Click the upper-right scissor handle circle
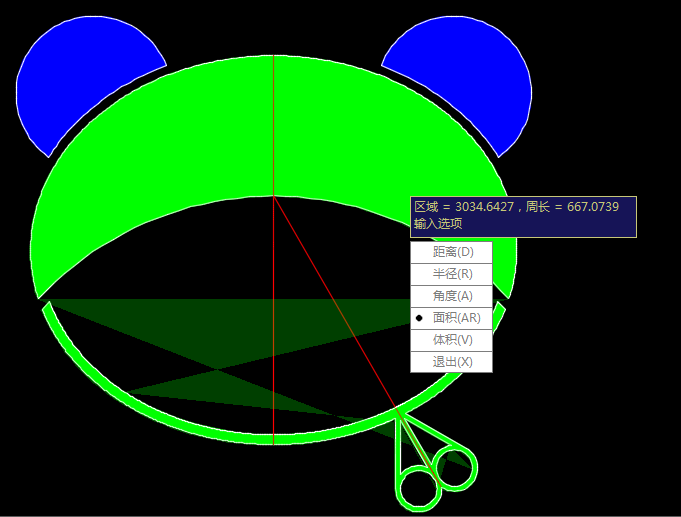681x517 pixels. 455,467
